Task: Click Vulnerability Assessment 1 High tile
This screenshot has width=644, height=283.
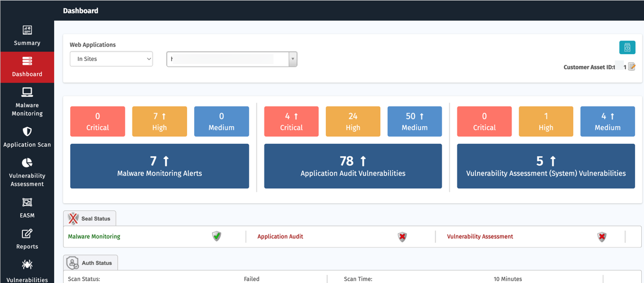Action: pos(546,121)
